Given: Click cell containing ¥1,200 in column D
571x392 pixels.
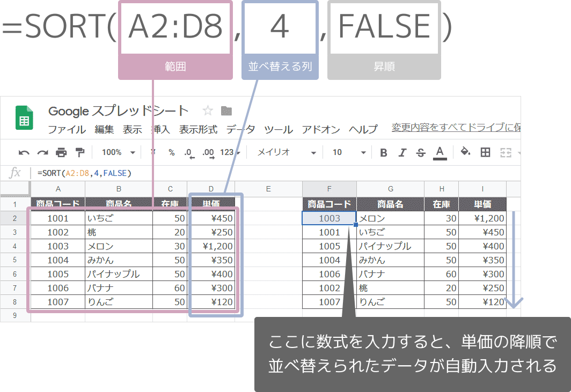Looking at the screenshot, I should coord(211,247).
